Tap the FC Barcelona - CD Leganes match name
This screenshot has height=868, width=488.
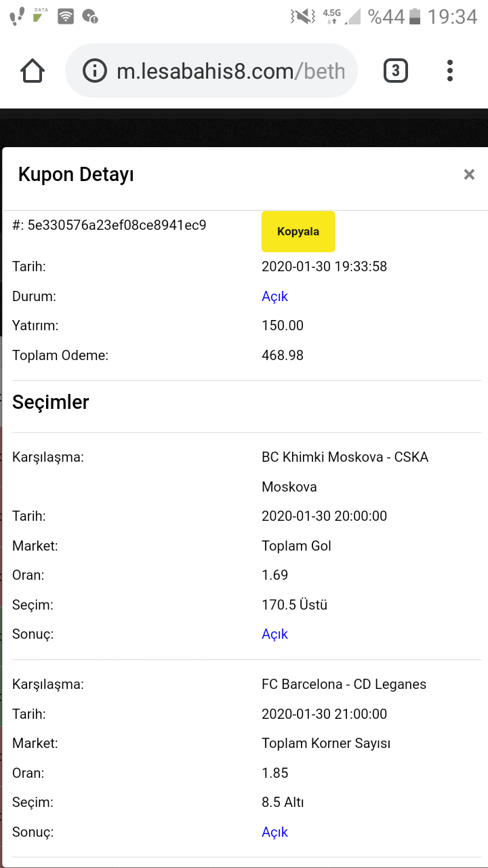[x=344, y=684]
